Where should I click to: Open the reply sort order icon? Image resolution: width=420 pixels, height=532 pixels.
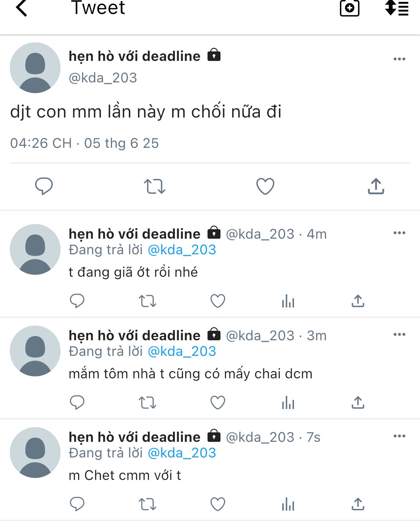(397, 8)
